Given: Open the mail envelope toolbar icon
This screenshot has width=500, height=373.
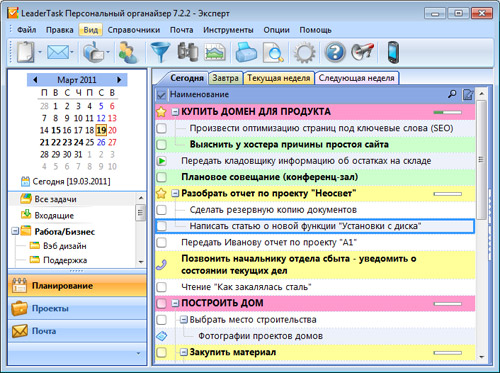Looking at the screenshot, I should pos(58,52).
